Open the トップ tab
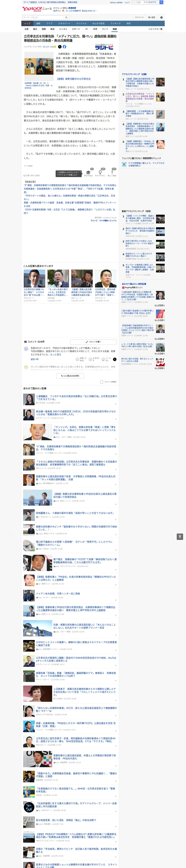This screenshot has height=868, width=186. click(27, 24)
